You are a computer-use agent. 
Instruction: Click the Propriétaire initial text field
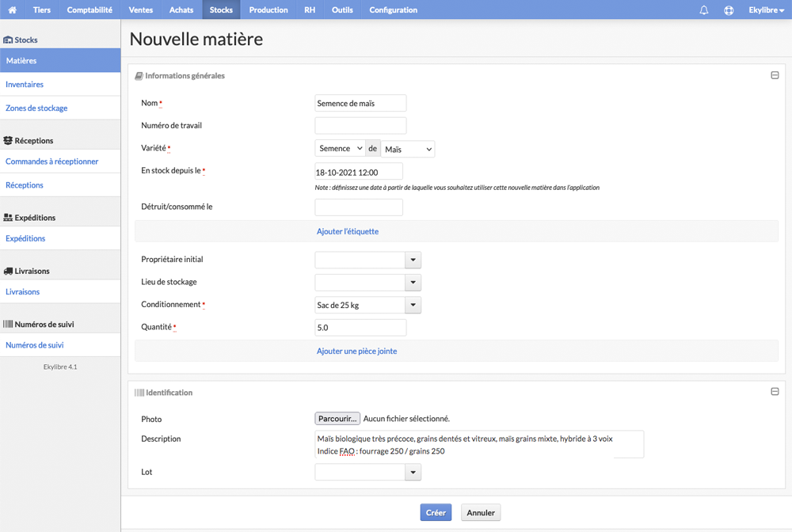coord(360,260)
